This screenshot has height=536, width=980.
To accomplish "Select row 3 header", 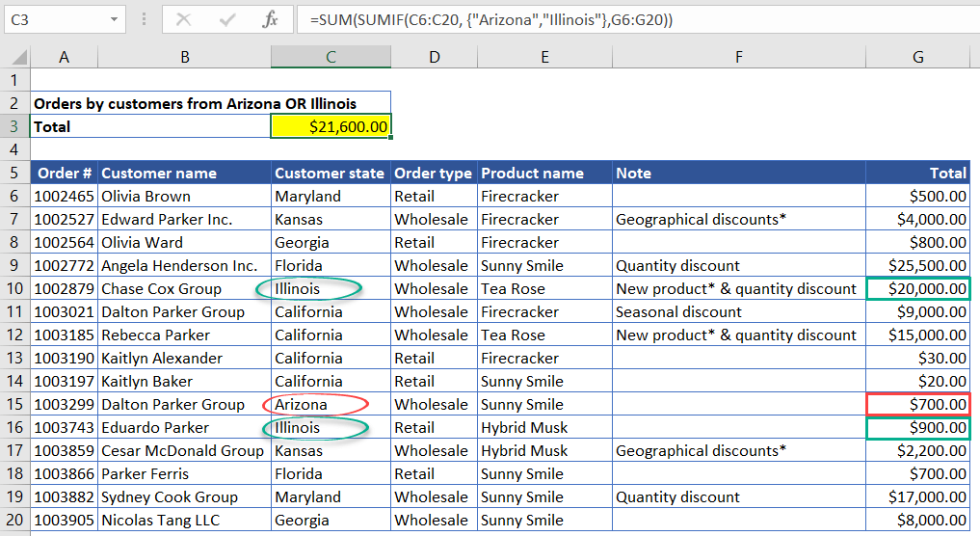I will [x=14, y=127].
